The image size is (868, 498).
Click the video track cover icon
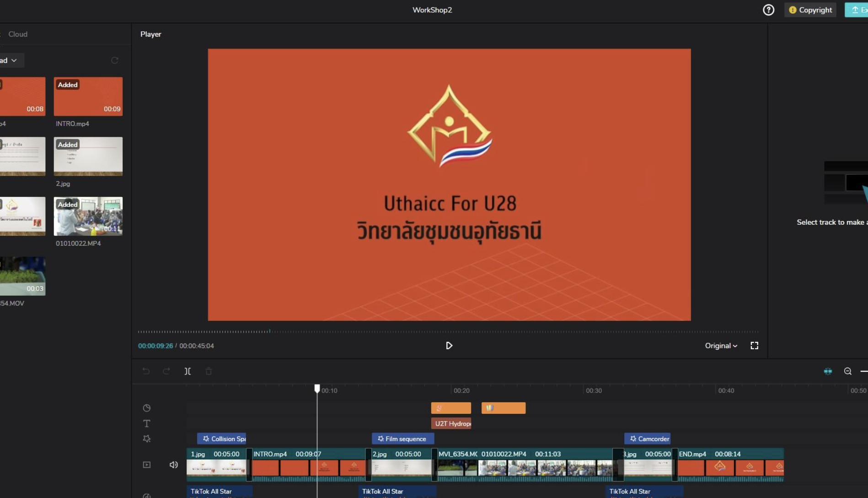coord(147,465)
